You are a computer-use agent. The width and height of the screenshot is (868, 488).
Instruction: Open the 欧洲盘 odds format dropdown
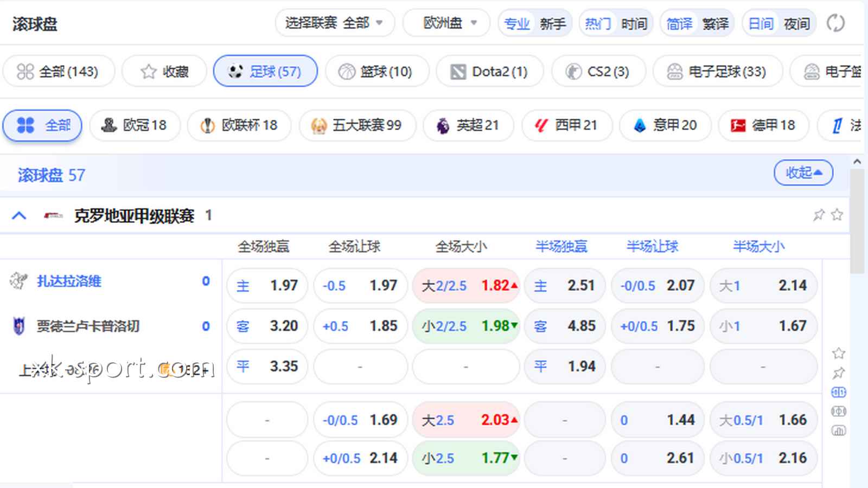pos(446,23)
